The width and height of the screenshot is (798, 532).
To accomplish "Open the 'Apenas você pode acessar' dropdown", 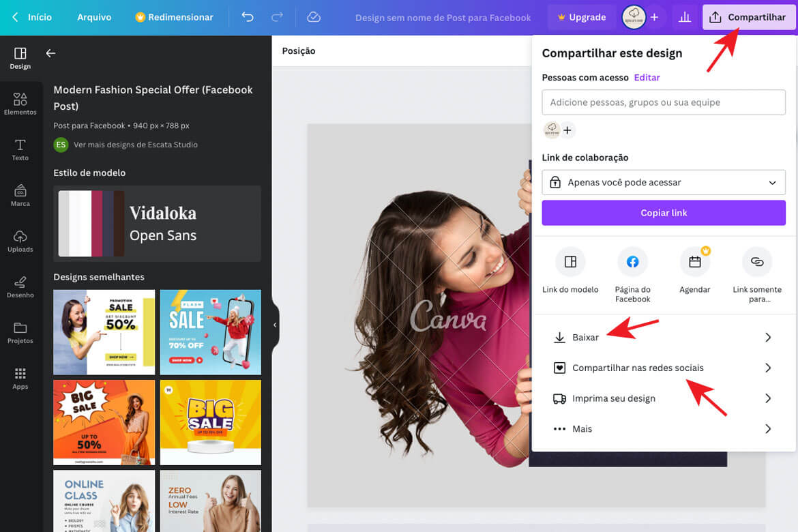I will pyautogui.click(x=663, y=182).
